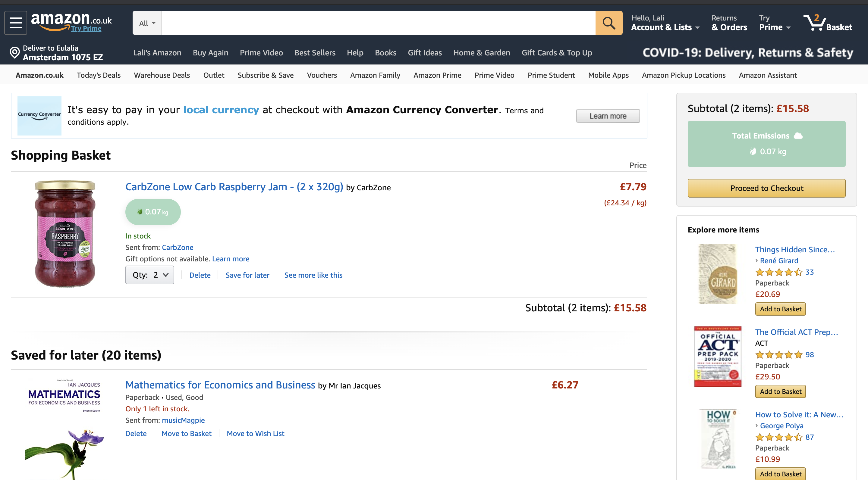Click the raspberry jam product thumbnail
Image resolution: width=868 pixels, height=480 pixels.
[x=65, y=234]
